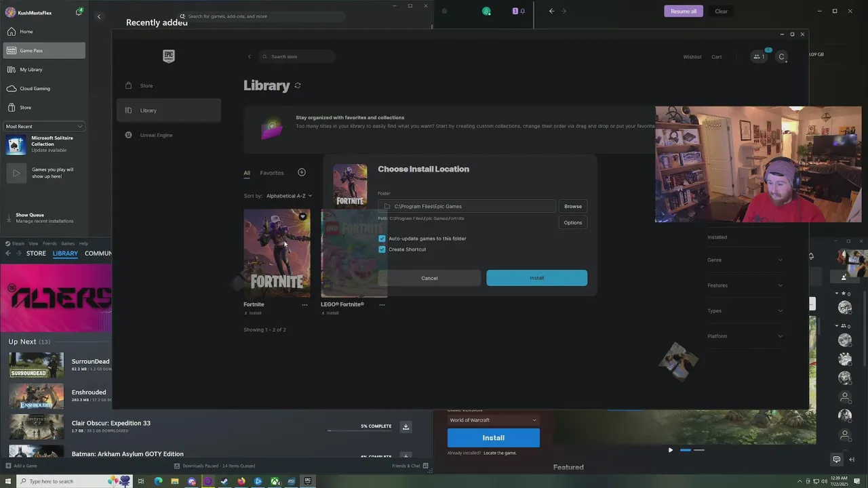Click Add a Game in Steam
This screenshot has width=868, height=488.
(x=22, y=466)
